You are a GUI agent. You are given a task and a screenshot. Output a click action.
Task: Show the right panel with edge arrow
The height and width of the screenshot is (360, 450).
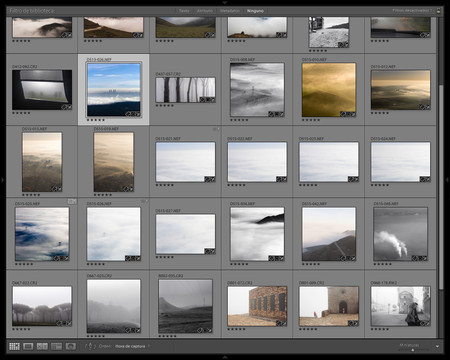tap(447, 180)
